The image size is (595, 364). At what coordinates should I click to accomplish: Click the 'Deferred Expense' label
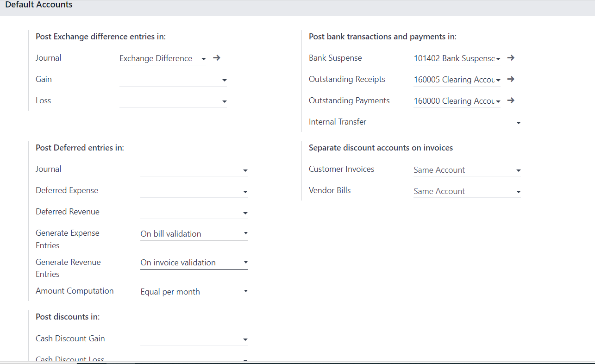coord(67,190)
